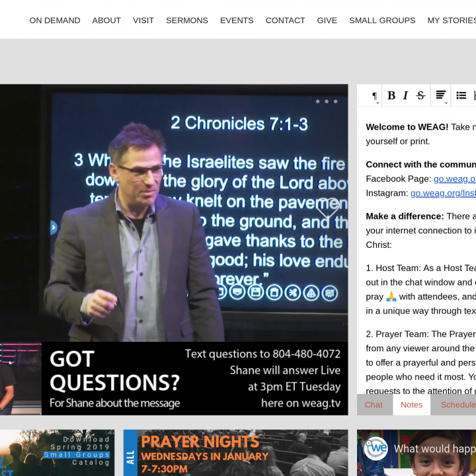The image size is (476, 476).
Task: Toggle strikethrough text formatting
Action: pyautogui.click(x=420, y=95)
